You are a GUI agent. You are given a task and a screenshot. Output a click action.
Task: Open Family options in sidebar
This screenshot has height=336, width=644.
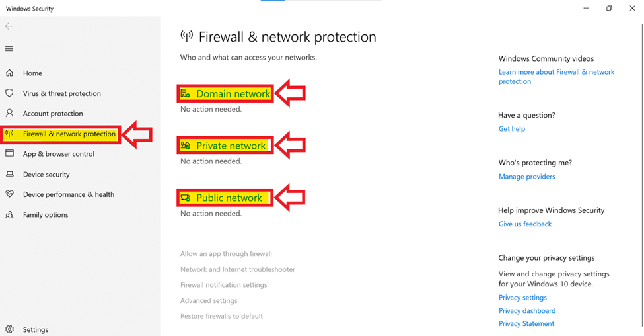click(x=45, y=215)
